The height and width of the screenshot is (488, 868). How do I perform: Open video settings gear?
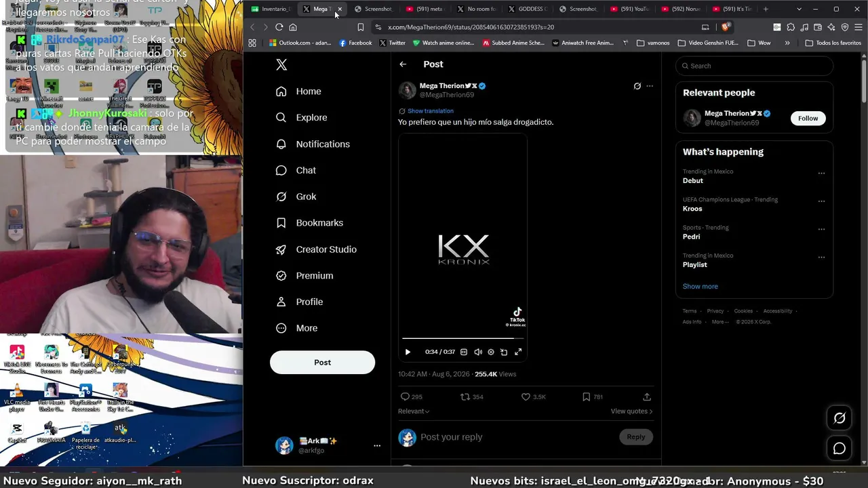pyautogui.click(x=491, y=352)
